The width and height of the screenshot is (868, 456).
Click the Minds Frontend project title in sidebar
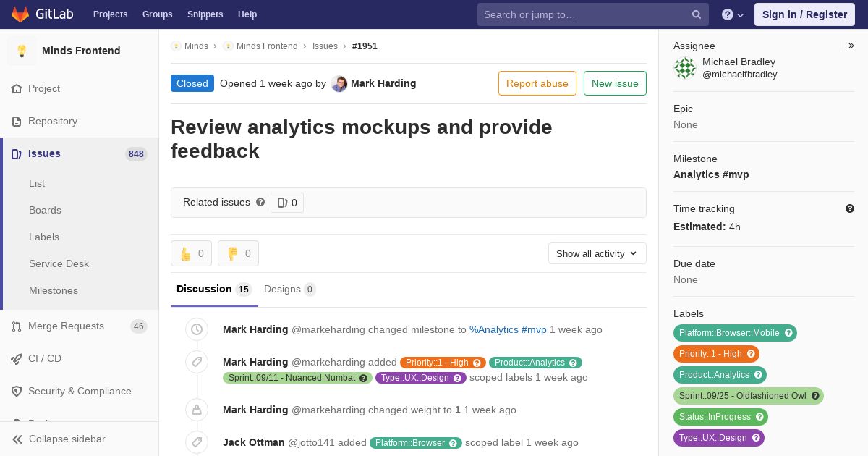click(x=81, y=51)
